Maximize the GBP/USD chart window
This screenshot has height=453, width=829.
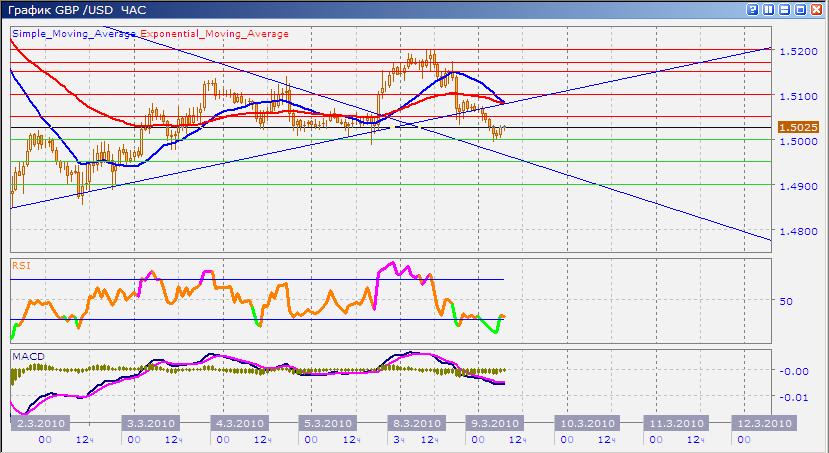click(x=800, y=8)
